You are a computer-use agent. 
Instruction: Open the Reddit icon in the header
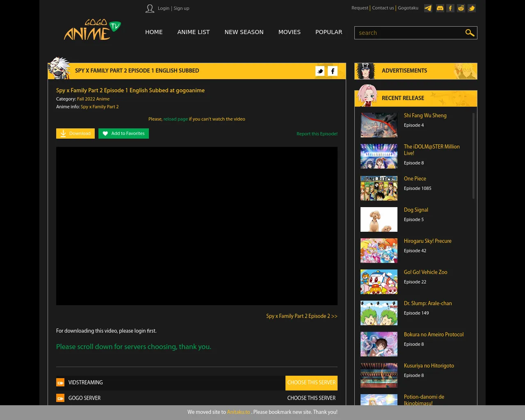461,8
